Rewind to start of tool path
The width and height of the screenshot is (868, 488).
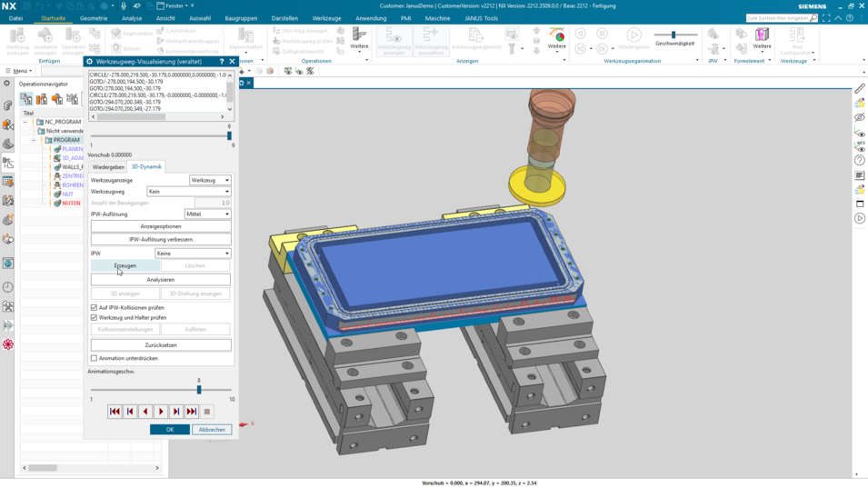[115, 412]
